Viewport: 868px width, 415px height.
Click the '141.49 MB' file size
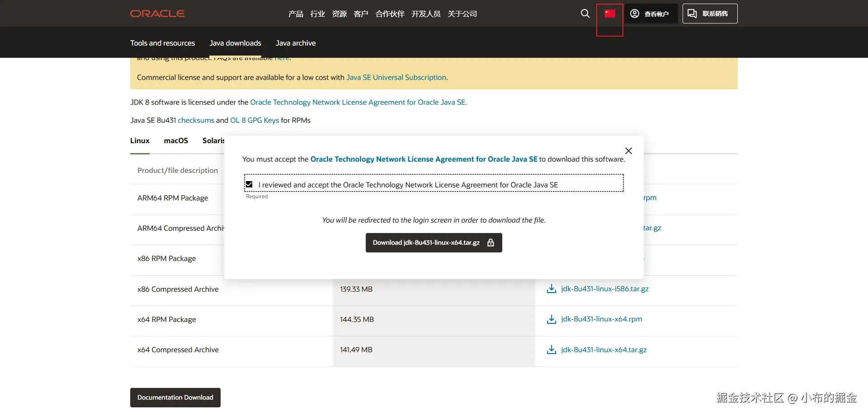point(356,350)
